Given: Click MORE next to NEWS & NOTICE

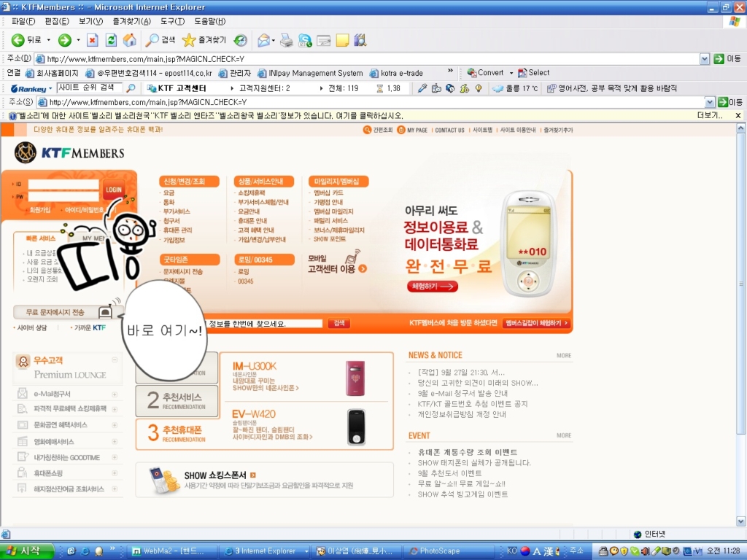Looking at the screenshot, I should [x=564, y=356].
